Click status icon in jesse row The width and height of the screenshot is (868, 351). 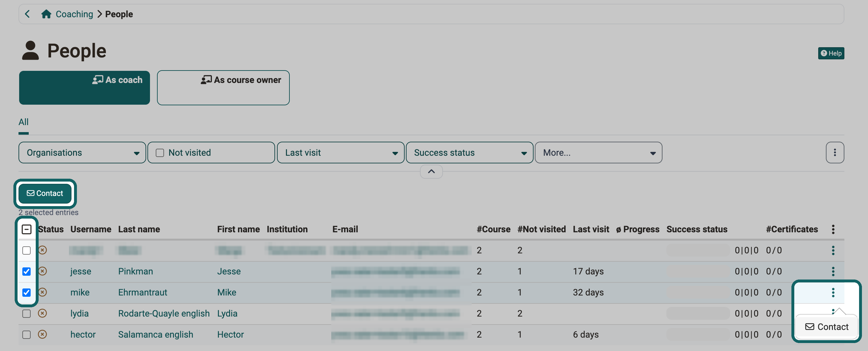pyautogui.click(x=42, y=271)
